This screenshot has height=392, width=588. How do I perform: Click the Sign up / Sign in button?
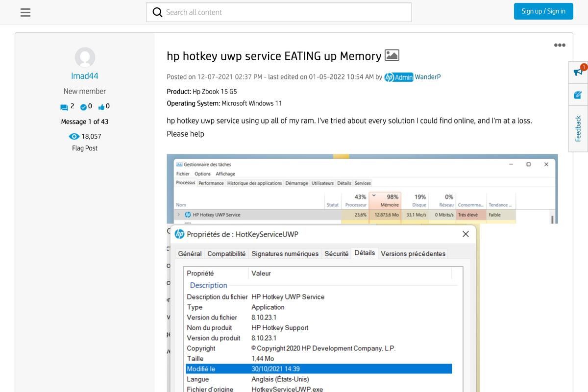click(x=543, y=11)
